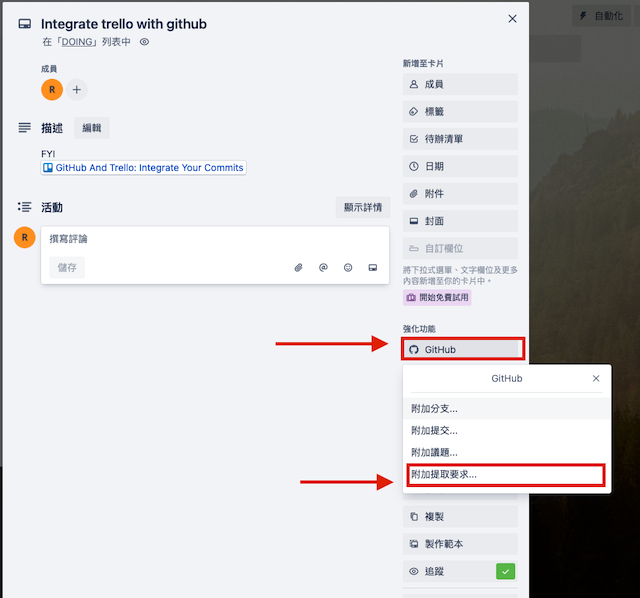Image resolution: width=640 pixels, height=598 pixels.
Task: Click the mention @ icon in comment box
Action: click(323, 268)
